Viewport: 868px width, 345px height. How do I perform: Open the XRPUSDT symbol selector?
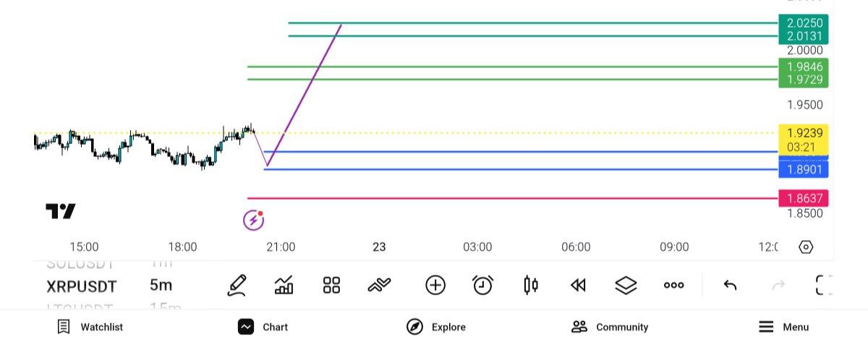[x=82, y=286]
